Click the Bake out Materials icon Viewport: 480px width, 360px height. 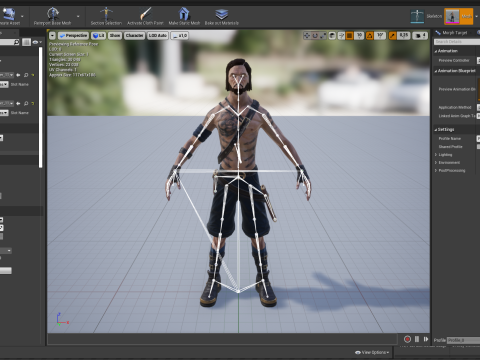(x=222, y=14)
